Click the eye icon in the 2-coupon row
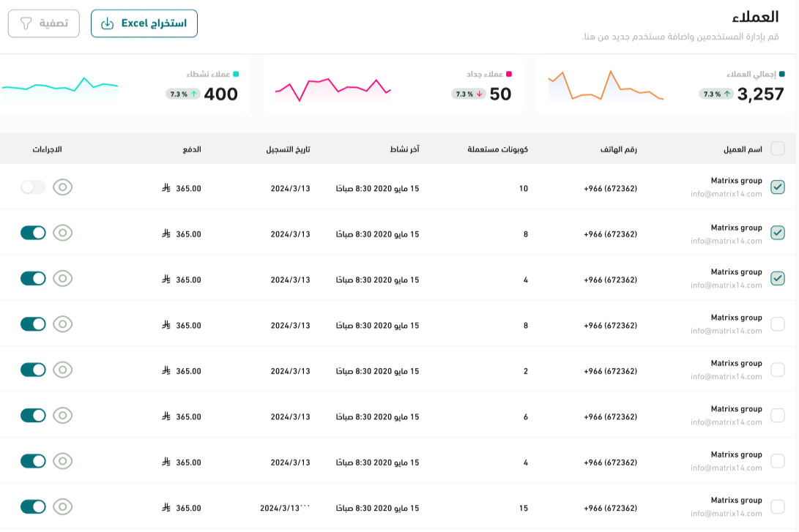 (x=63, y=370)
